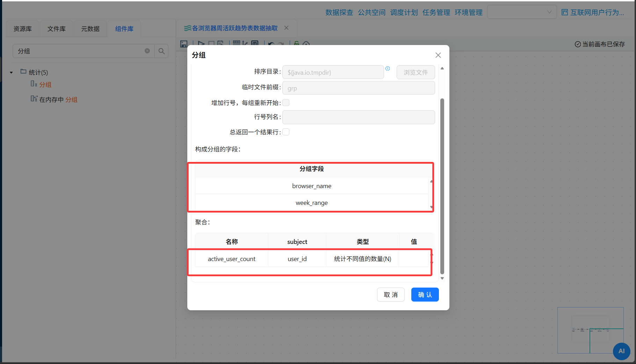This screenshot has height=364, width=636.
Task: Clear the component search text
Action: [147, 51]
